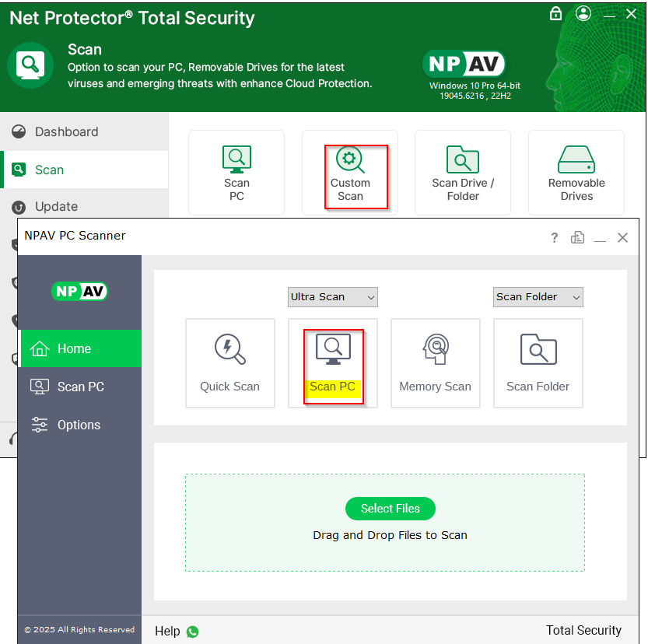Screen dimensions: 648x644
Task: Select the Scan Drive / Folder tile
Action: (x=463, y=173)
